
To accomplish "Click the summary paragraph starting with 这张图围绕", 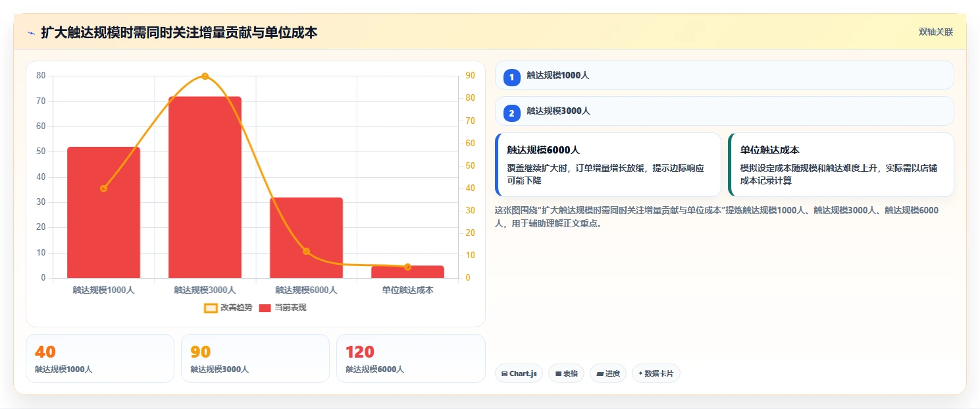I will tap(717, 217).
